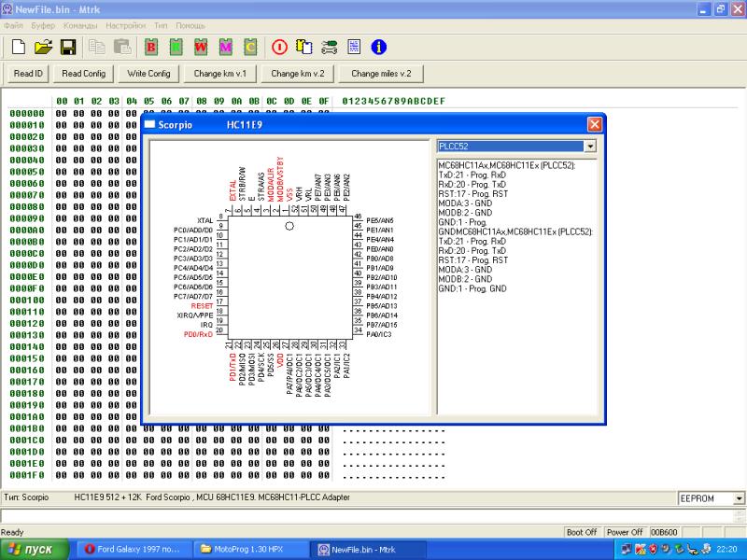Open the Файл menu

(x=13, y=25)
